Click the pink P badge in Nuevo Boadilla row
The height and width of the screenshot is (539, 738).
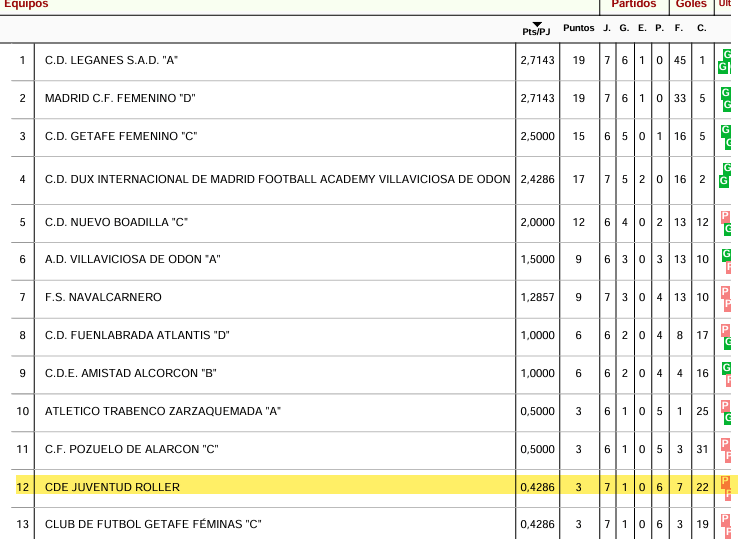point(725,217)
